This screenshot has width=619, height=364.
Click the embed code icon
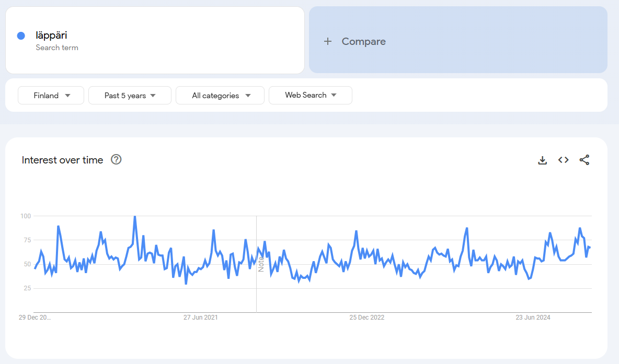[563, 160]
